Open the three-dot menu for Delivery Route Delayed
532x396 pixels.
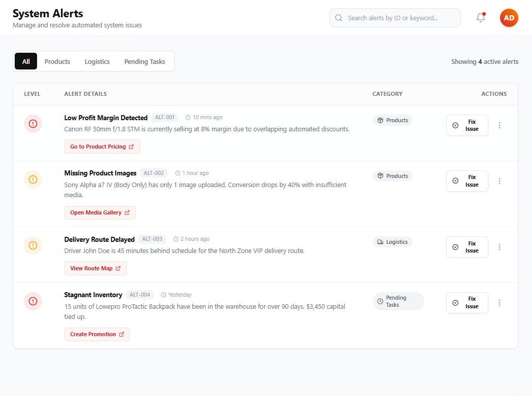[500, 247]
